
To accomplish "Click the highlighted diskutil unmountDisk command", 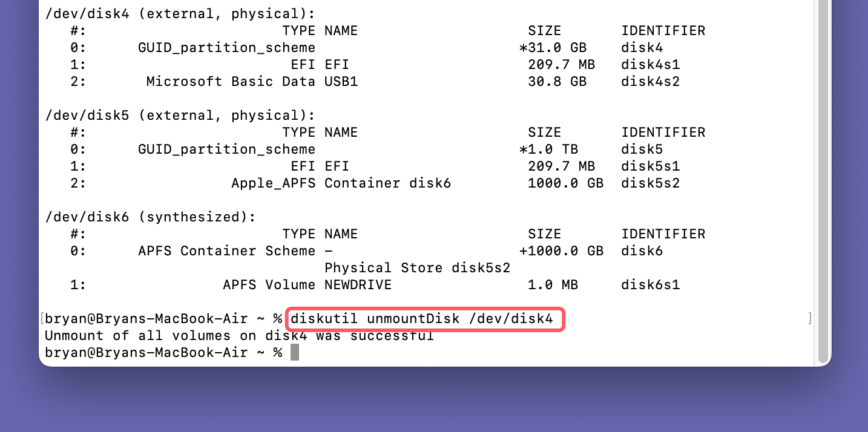I will pos(424,319).
